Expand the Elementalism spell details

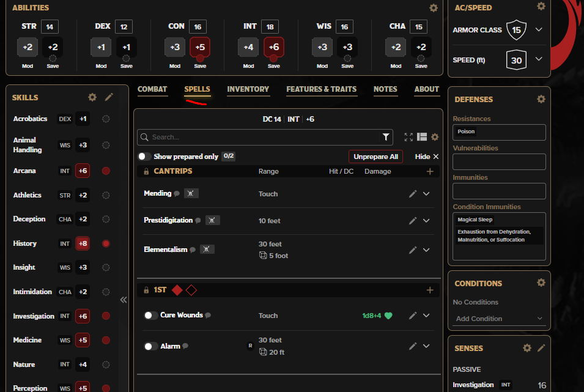pyautogui.click(x=426, y=250)
